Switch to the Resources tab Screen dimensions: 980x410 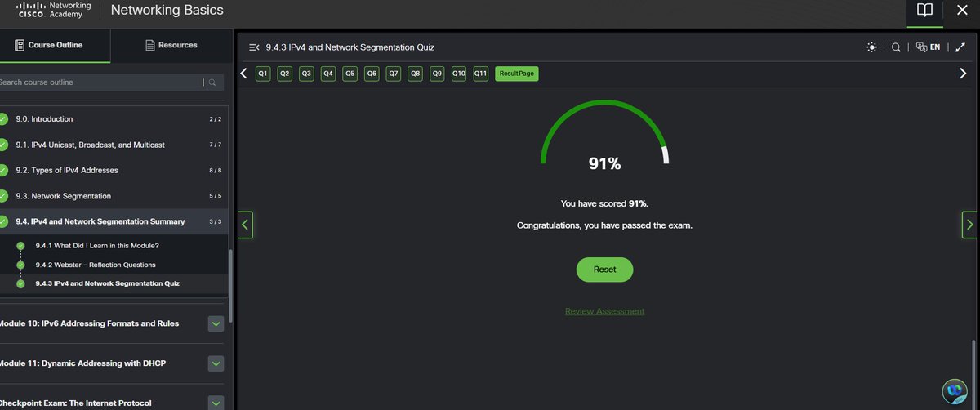(x=171, y=45)
